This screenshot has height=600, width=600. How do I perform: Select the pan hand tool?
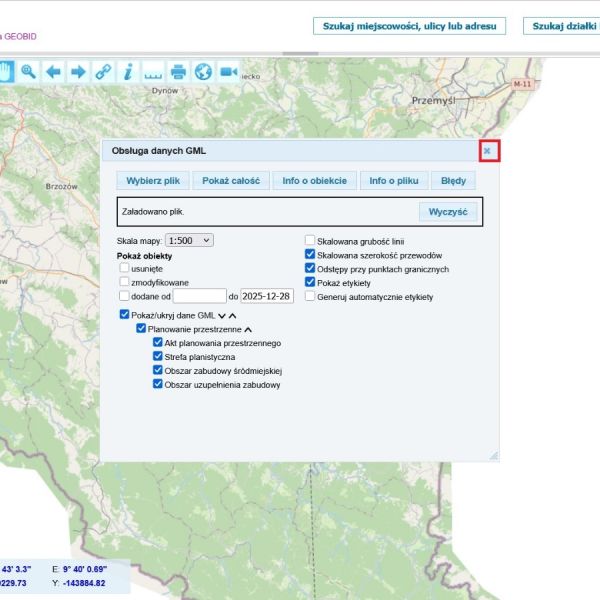click(x=5, y=71)
